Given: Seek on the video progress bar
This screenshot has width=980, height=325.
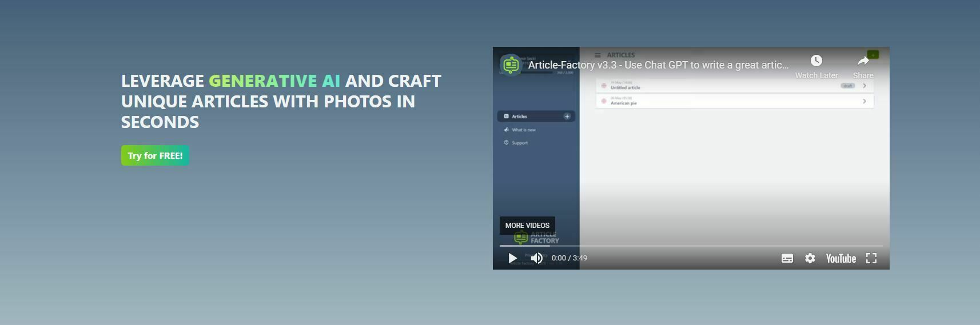Looking at the screenshot, I should [691, 246].
